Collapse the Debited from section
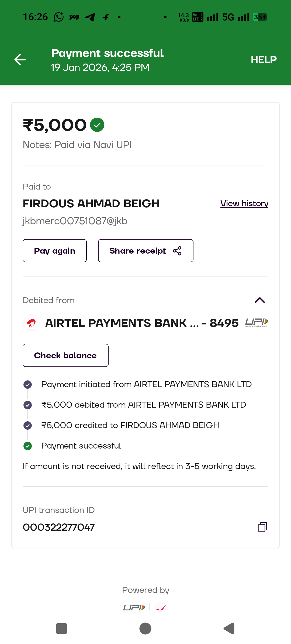291x644 pixels. click(x=260, y=300)
